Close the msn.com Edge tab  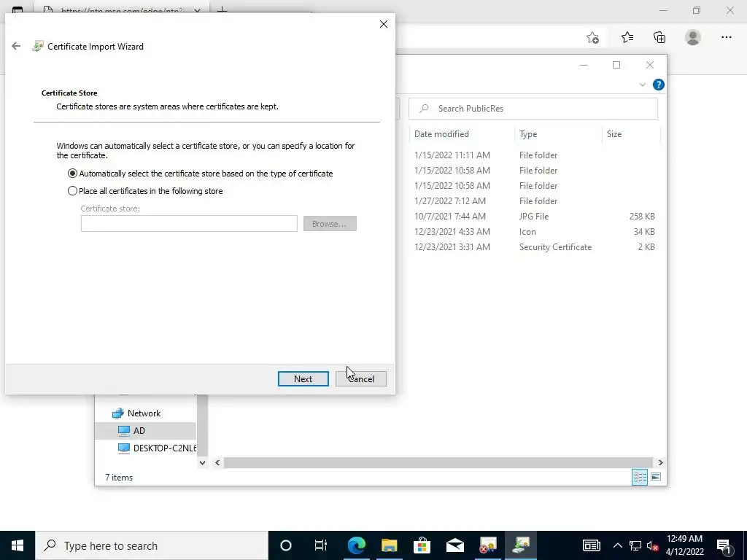coord(197,10)
